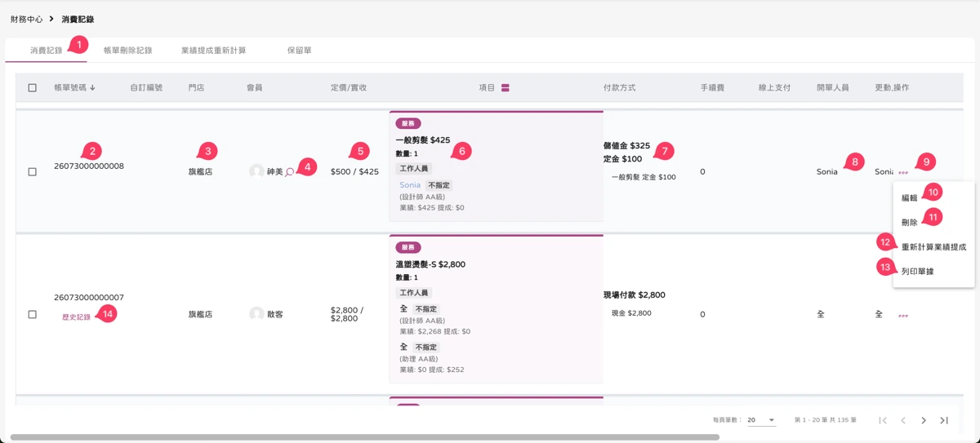980x443 pixels.
Task: Select 重新計算業績提成 menu entry
Action: [933, 246]
